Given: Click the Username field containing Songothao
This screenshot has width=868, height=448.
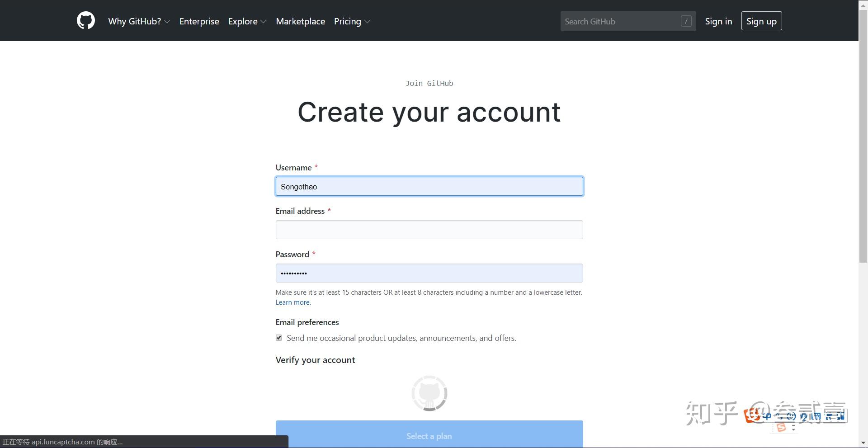Looking at the screenshot, I should point(429,186).
